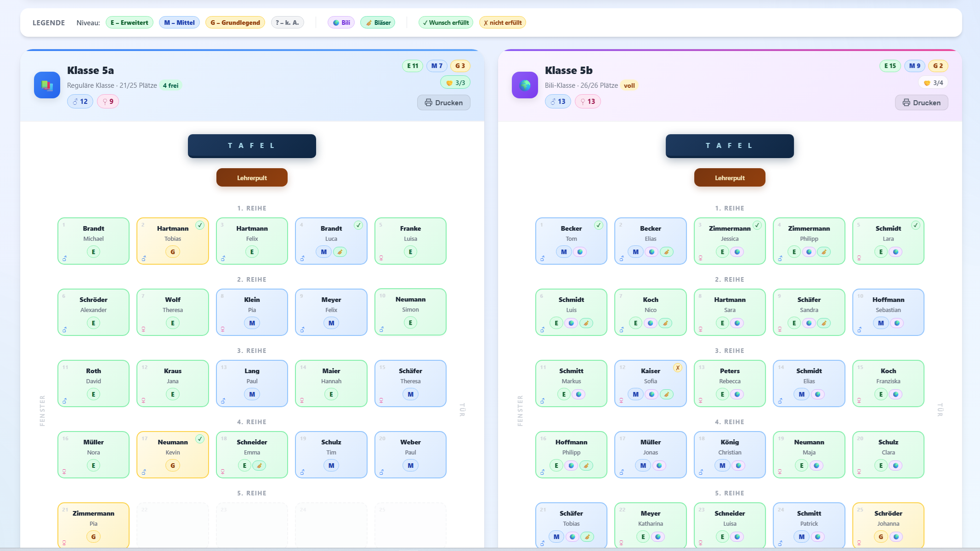Click the E 11 level badge in 5a
The image size is (980, 551).
[x=413, y=66]
